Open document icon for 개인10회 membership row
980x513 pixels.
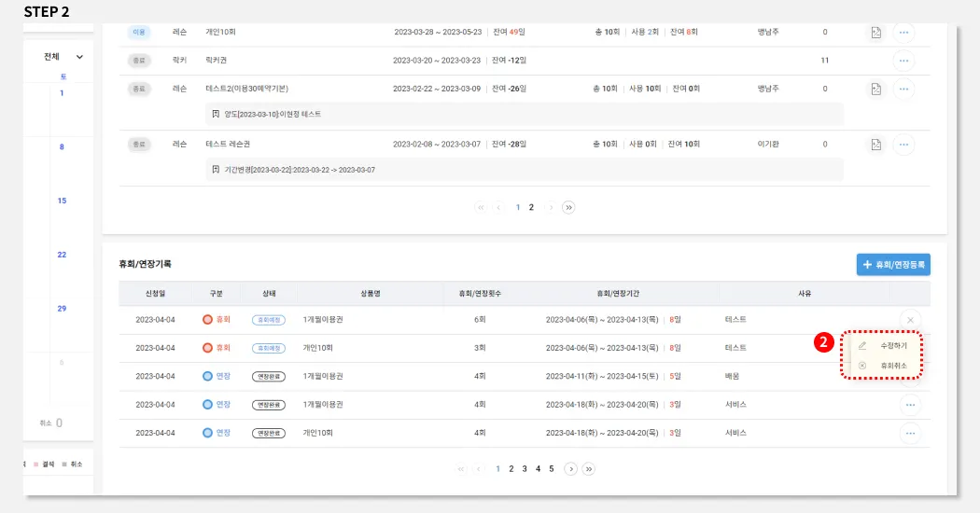tap(875, 33)
